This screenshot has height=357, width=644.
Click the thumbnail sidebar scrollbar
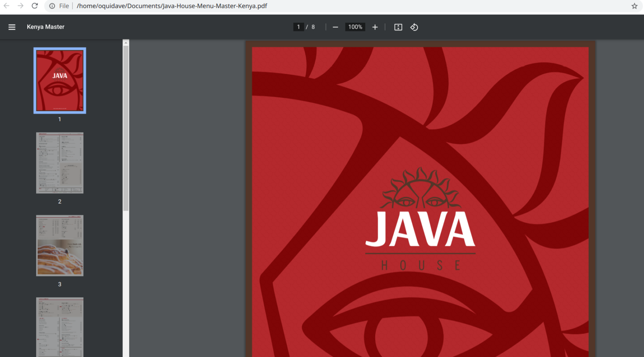pos(126,128)
